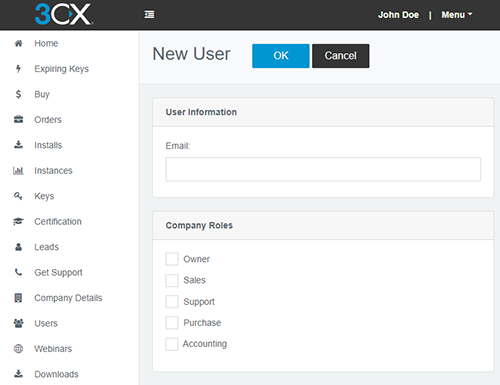Navigate to Orders

click(x=48, y=120)
